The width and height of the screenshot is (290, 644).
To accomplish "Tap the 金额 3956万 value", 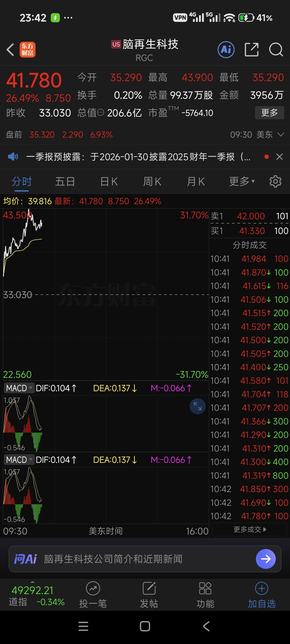I will coord(267,95).
